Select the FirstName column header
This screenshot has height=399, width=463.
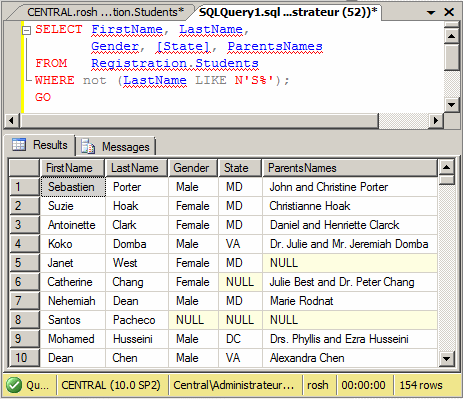click(x=72, y=168)
